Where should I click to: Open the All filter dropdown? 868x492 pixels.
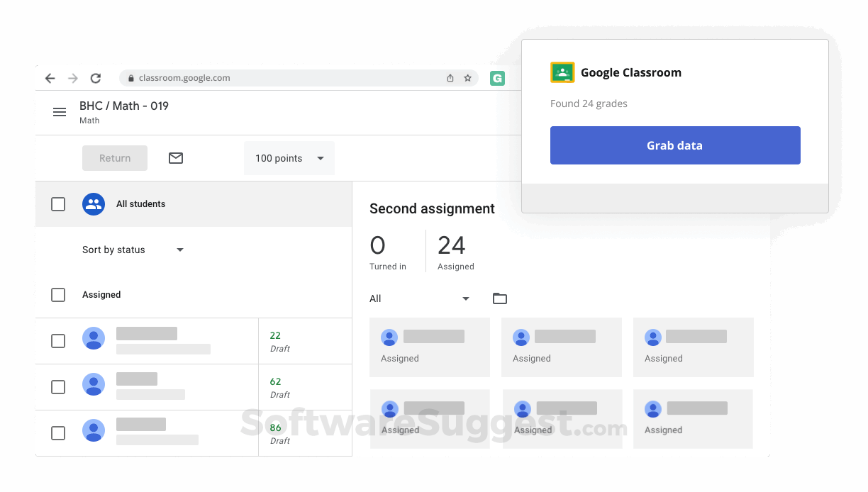coord(420,298)
